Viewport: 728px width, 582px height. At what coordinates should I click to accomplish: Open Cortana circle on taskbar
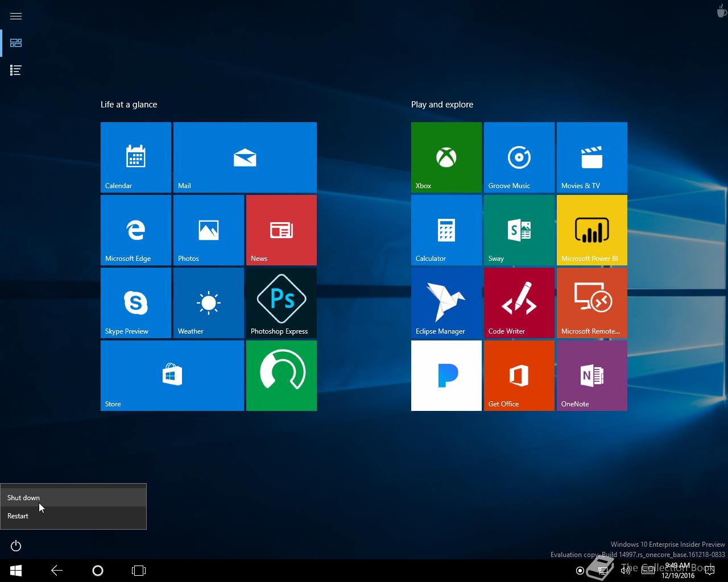(x=98, y=571)
